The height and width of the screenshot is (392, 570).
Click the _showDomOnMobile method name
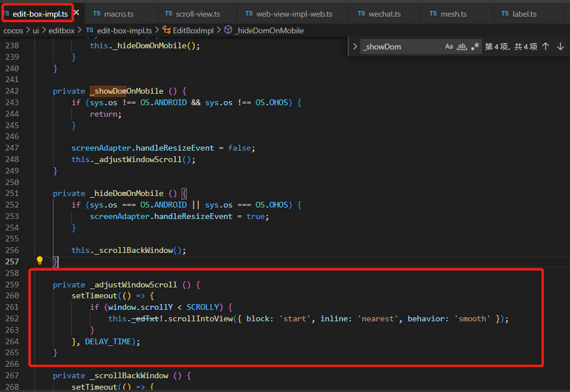coord(126,91)
